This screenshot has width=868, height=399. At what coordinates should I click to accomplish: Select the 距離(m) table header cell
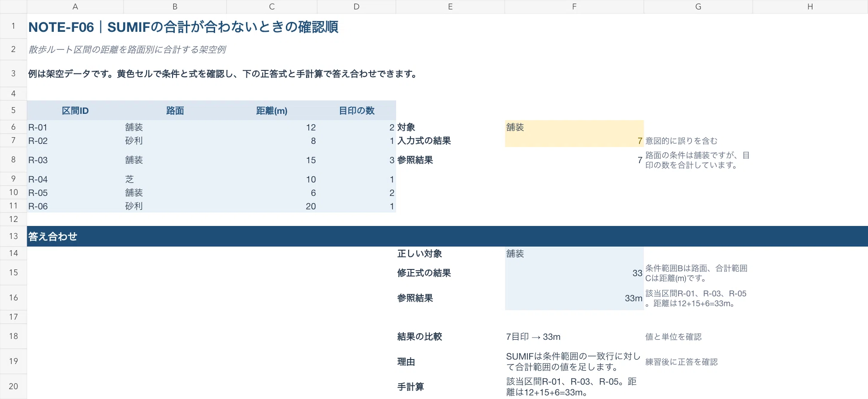272,110
